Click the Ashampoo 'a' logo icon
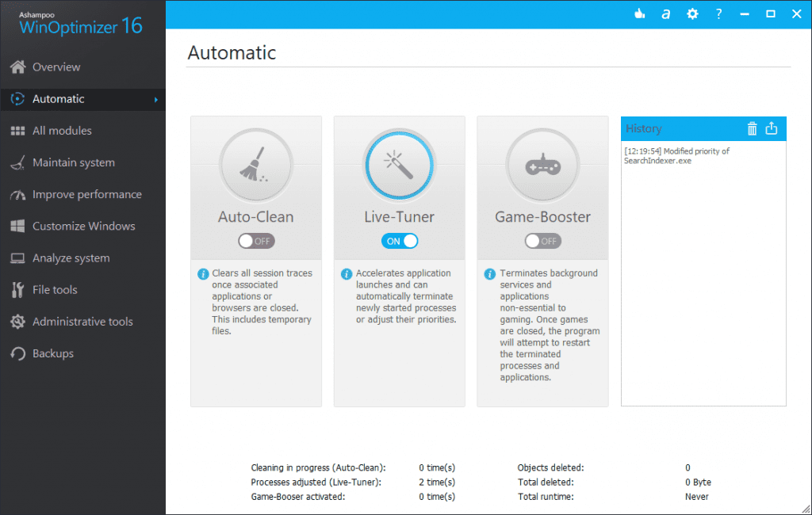This screenshot has height=515, width=812. (665, 13)
